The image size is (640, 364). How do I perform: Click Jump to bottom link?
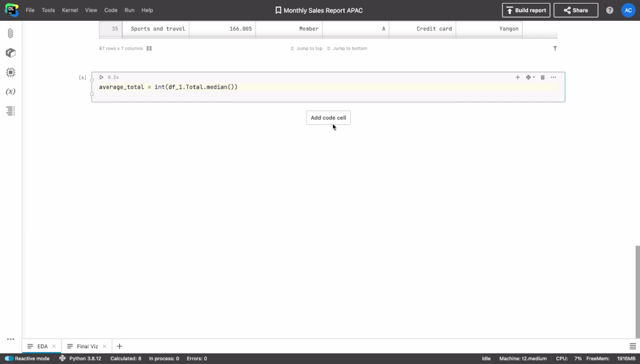[x=347, y=49]
